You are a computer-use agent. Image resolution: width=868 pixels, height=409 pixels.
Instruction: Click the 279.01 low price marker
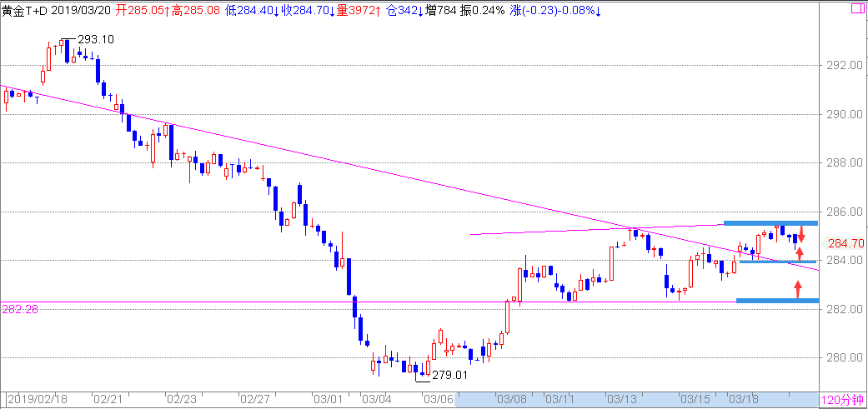[450, 376]
